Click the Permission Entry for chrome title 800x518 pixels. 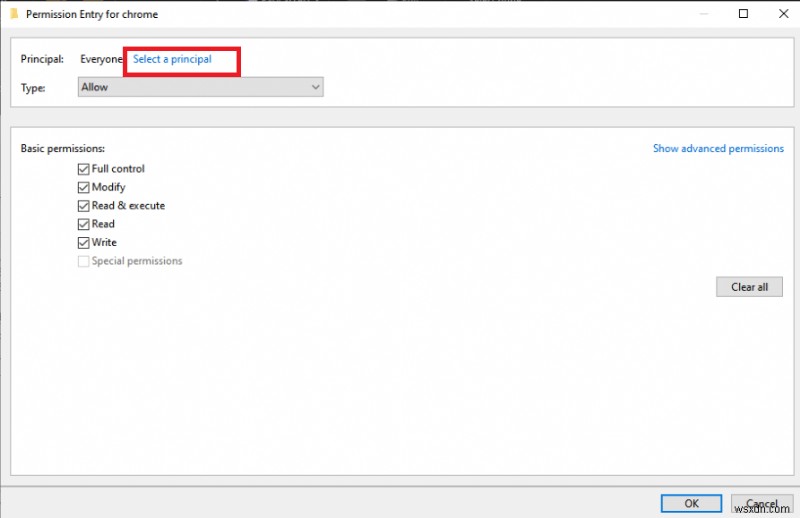click(x=92, y=14)
